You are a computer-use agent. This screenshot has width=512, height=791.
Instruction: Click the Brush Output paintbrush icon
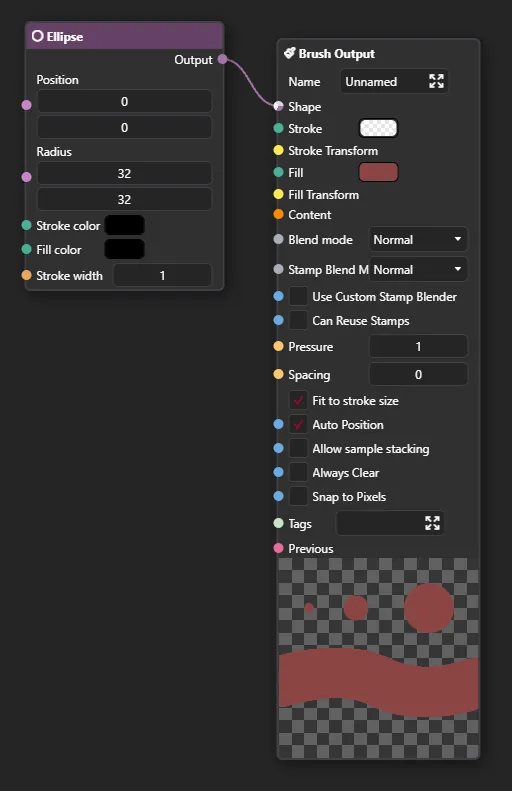pos(290,53)
